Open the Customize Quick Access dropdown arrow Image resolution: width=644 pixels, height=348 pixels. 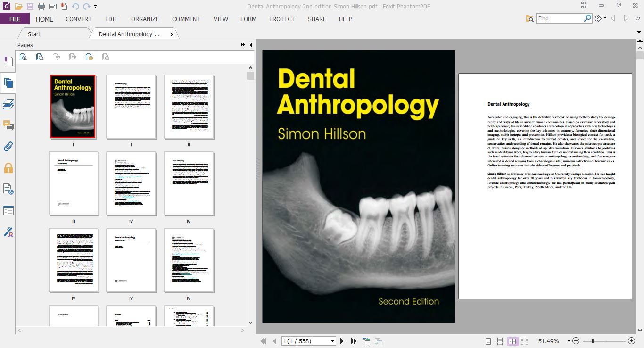pyautogui.click(x=96, y=7)
